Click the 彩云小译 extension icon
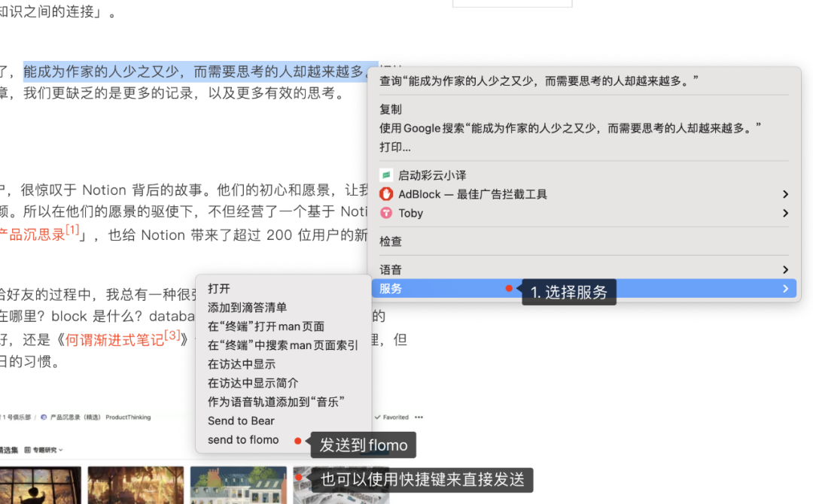This screenshot has width=813, height=504. [x=385, y=175]
